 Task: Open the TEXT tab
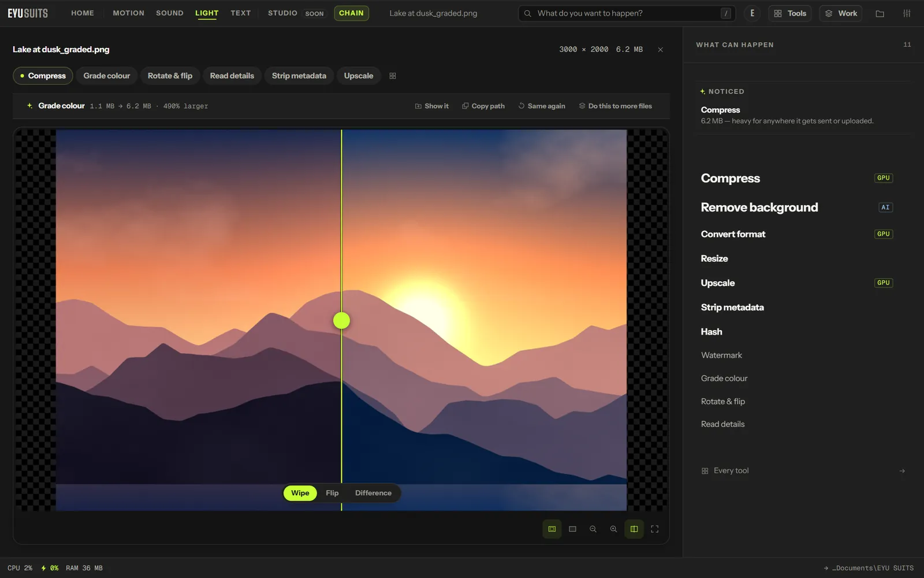[241, 13]
